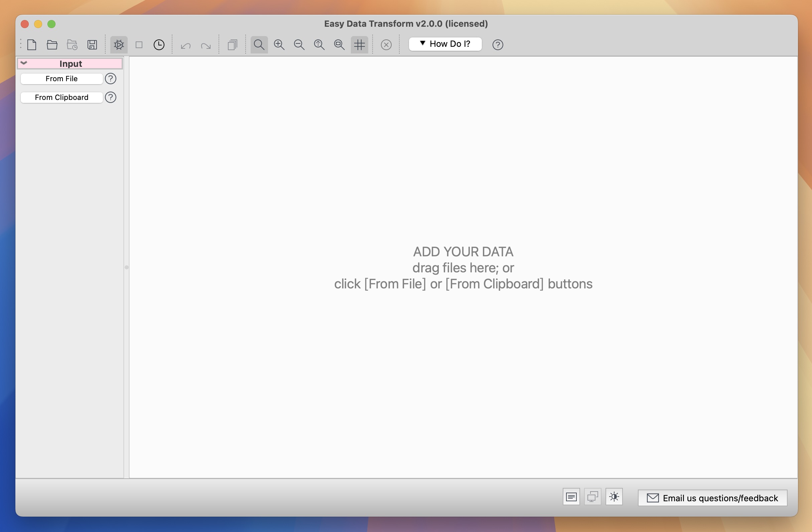This screenshot has height=532, width=812.
Task: Click the duplicate/copy pages icon
Action: 232,45
